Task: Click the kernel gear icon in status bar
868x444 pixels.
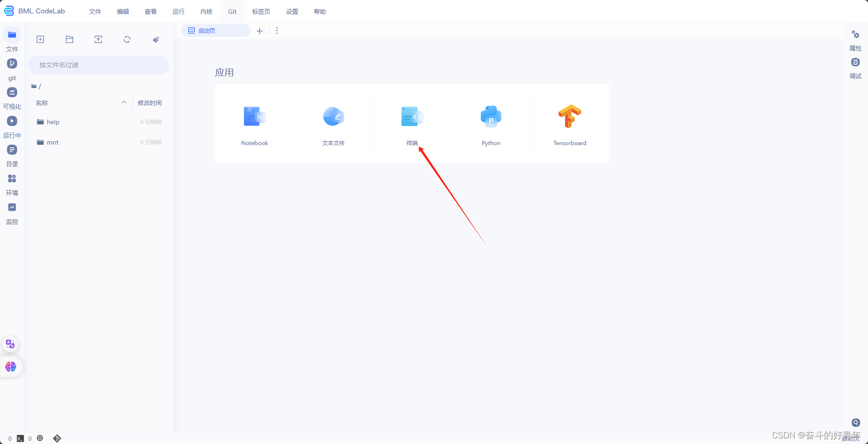Action: pos(40,438)
